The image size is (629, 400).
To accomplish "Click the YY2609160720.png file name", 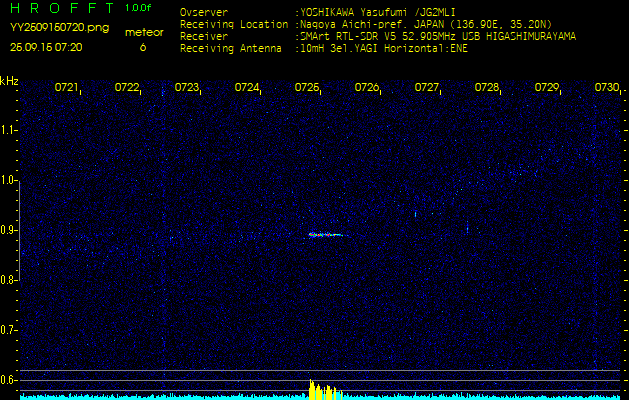I will point(59,28).
